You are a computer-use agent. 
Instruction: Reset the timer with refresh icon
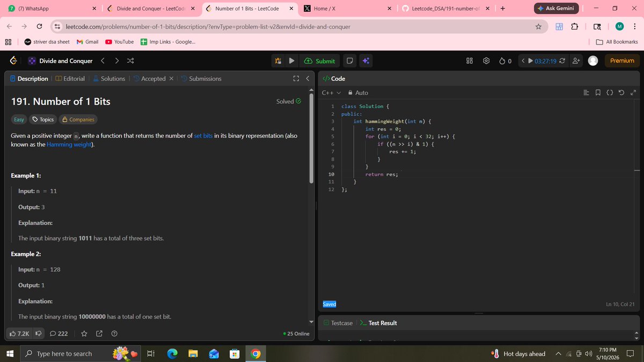562,61
